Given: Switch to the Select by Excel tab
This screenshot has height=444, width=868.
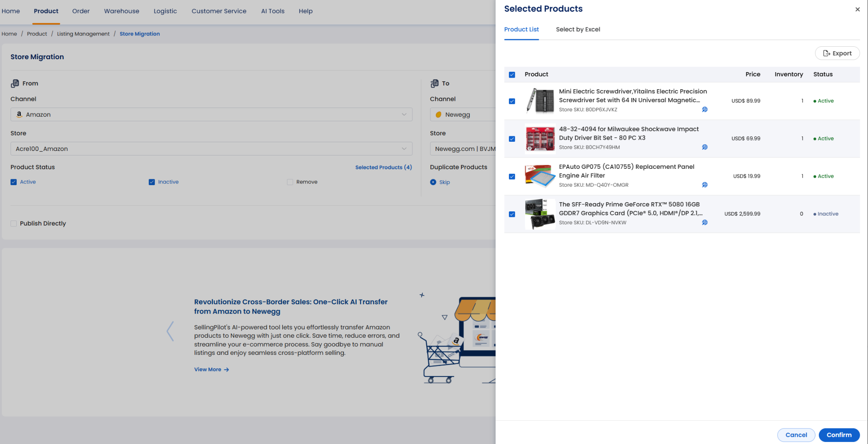Looking at the screenshot, I should pyautogui.click(x=578, y=30).
